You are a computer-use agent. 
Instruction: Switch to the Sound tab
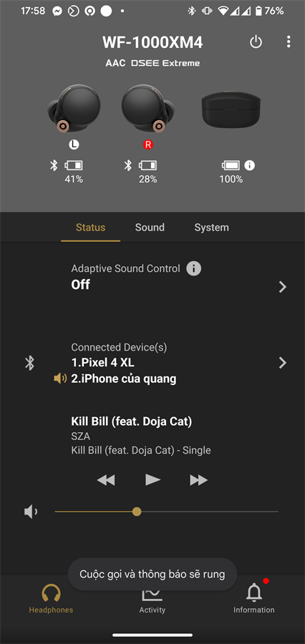point(150,228)
